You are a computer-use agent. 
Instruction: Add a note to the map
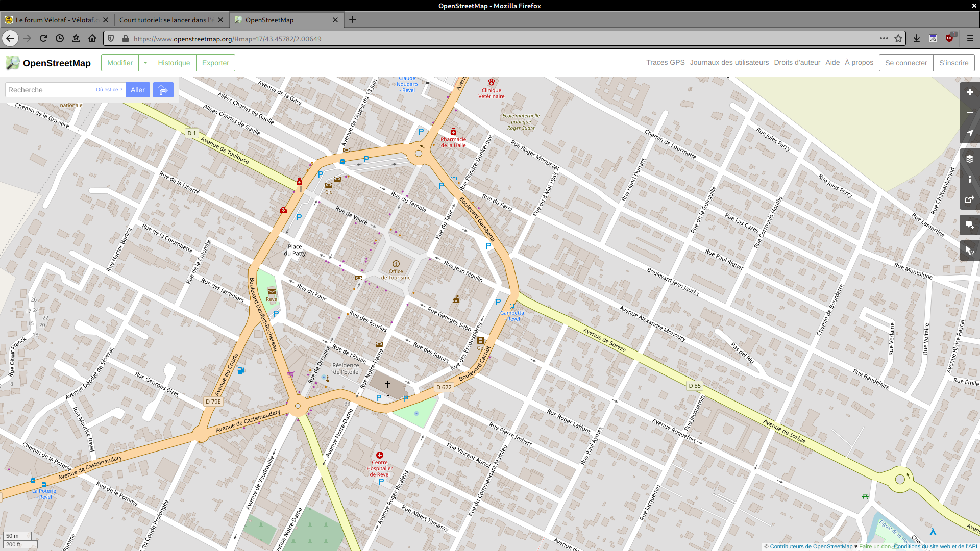[970, 225]
